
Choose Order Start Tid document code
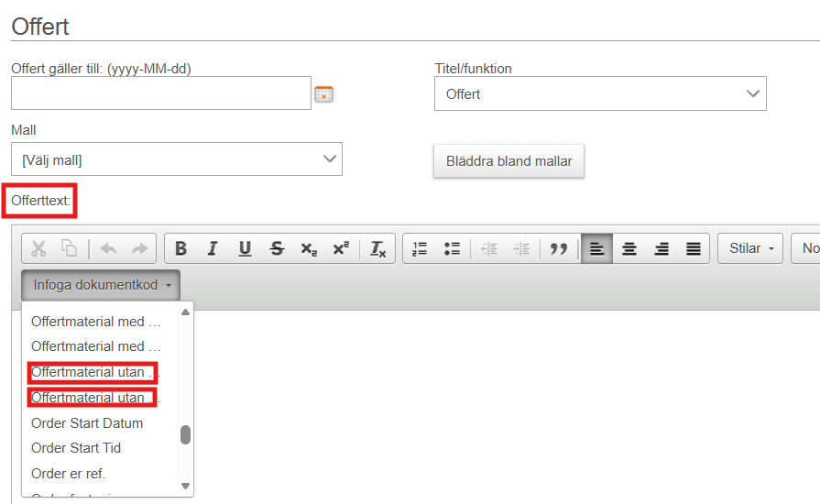tap(76, 448)
